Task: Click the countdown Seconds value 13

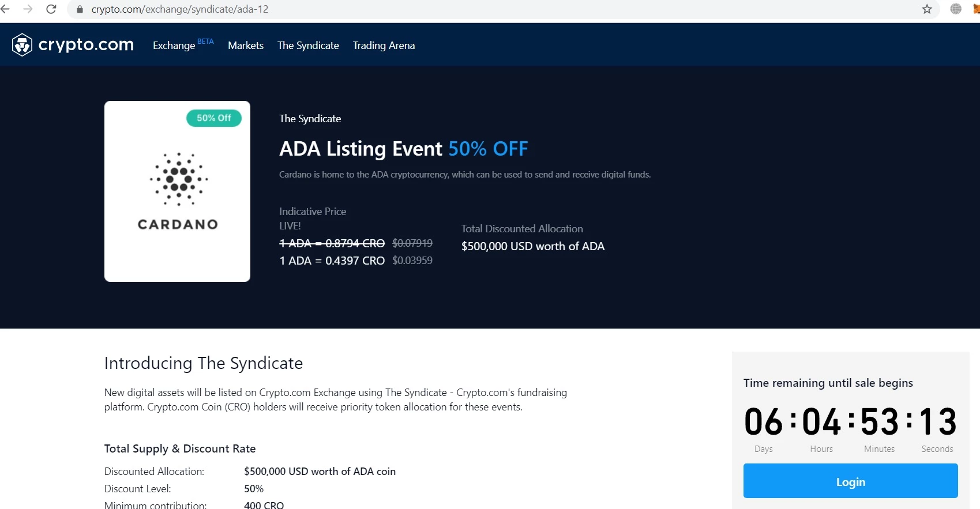Action: tap(938, 421)
